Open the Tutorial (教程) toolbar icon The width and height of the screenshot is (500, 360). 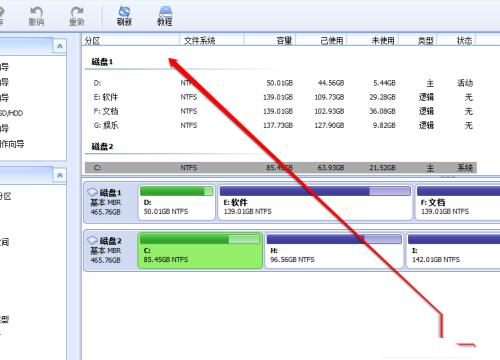(x=165, y=16)
